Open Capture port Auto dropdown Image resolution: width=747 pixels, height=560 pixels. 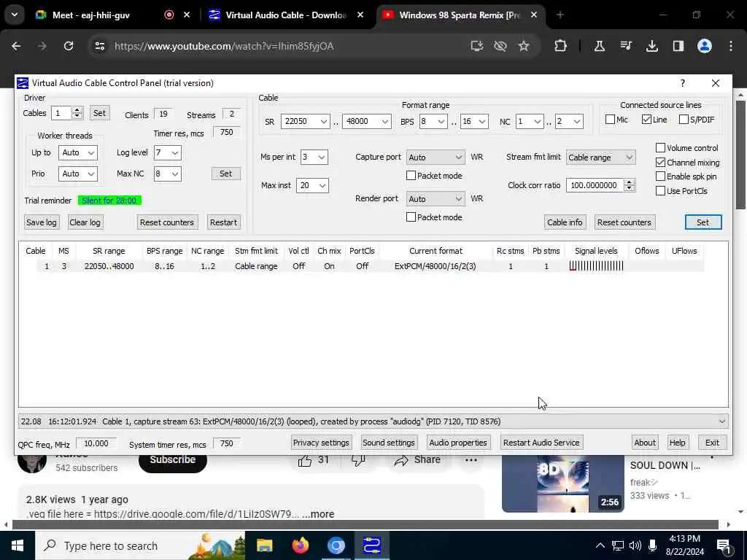click(x=435, y=157)
